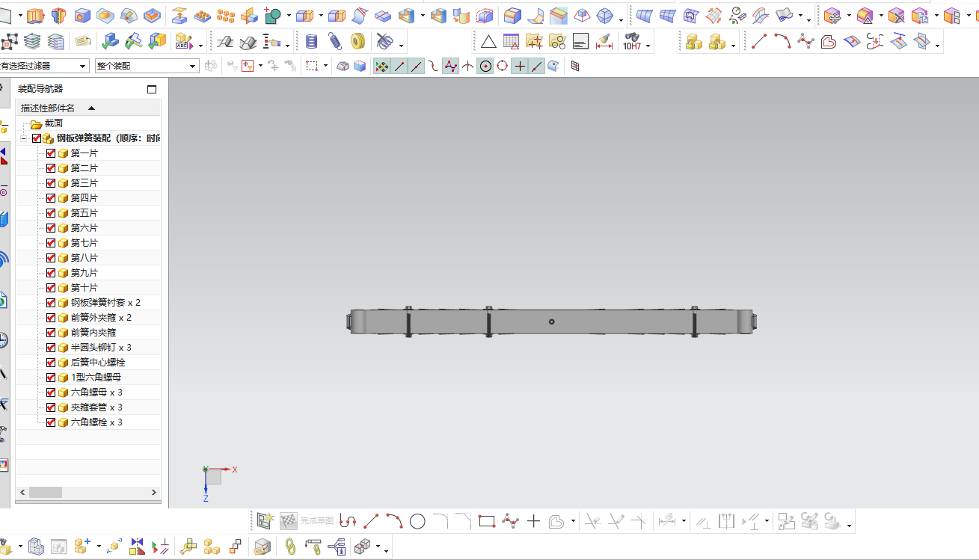979x560 pixels.
Task: Expand the Move Face dropdown arrow
Action: (849, 15)
